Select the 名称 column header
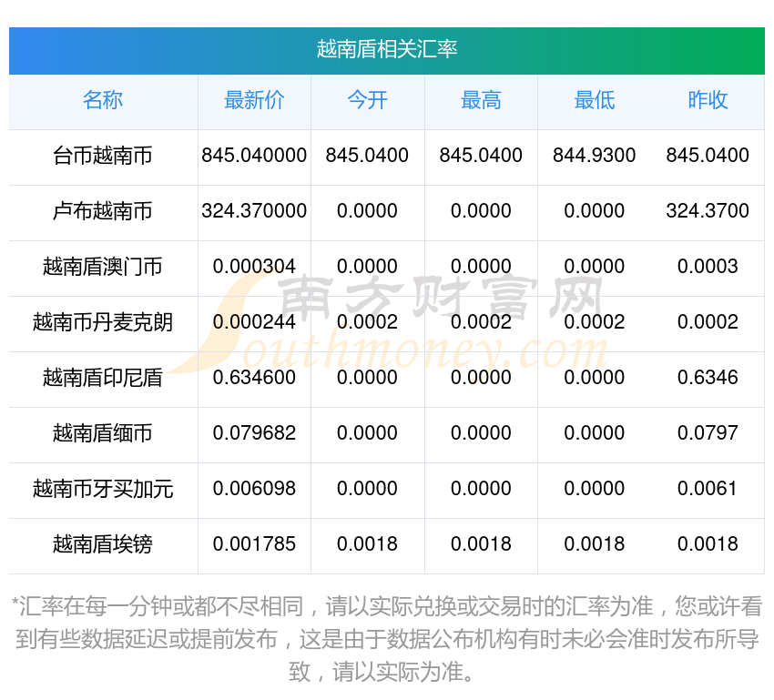774x700 pixels. coord(103,101)
